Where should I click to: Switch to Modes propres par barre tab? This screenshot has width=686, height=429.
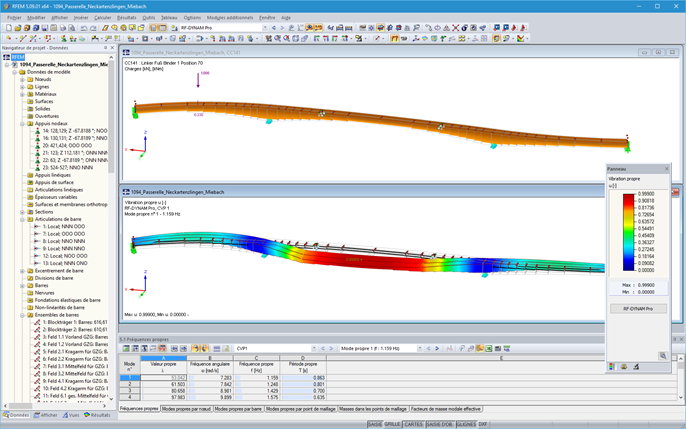pyautogui.click(x=238, y=409)
